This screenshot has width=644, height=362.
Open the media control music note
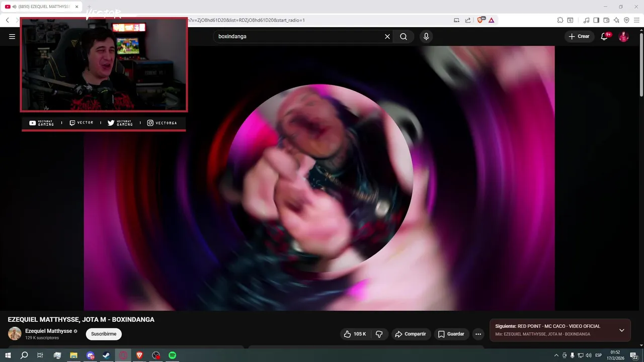(586, 20)
